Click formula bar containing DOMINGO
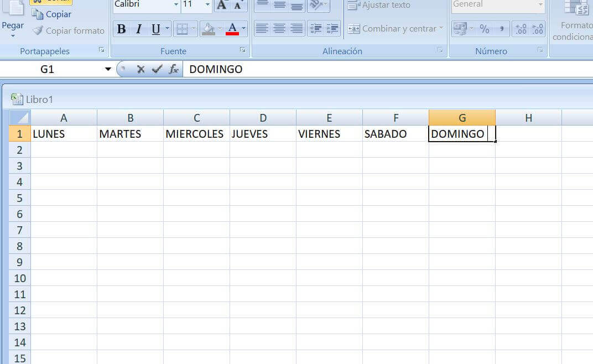This screenshot has height=364, width=593. [x=388, y=69]
